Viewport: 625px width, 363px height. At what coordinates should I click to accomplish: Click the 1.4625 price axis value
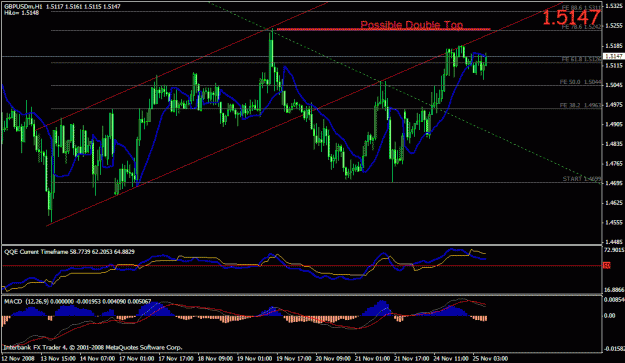coord(613,203)
